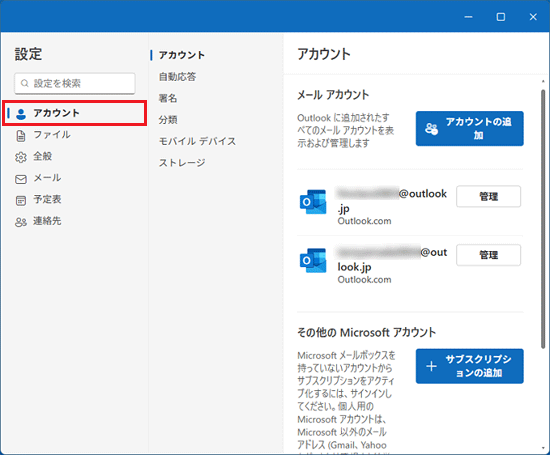
Task: Select the 署名 submenu item
Action: coord(168,98)
